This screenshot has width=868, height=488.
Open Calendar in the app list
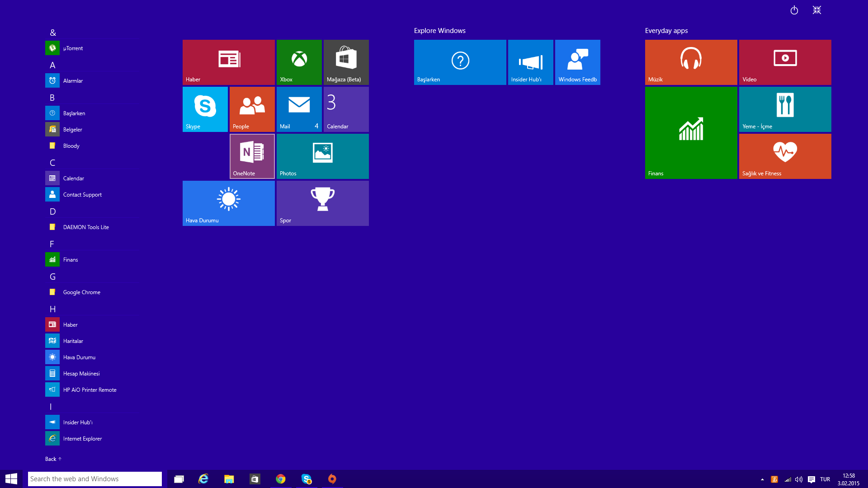pyautogui.click(x=91, y=178)
